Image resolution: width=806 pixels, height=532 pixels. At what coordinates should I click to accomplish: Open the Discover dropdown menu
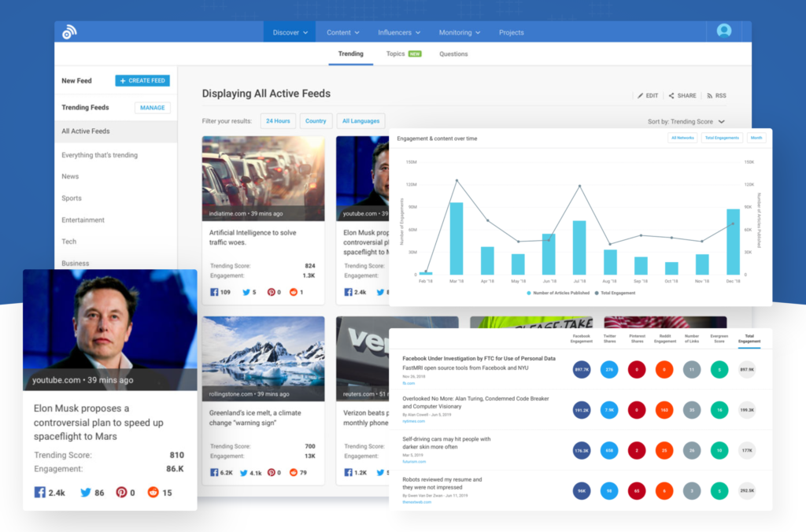290,32
